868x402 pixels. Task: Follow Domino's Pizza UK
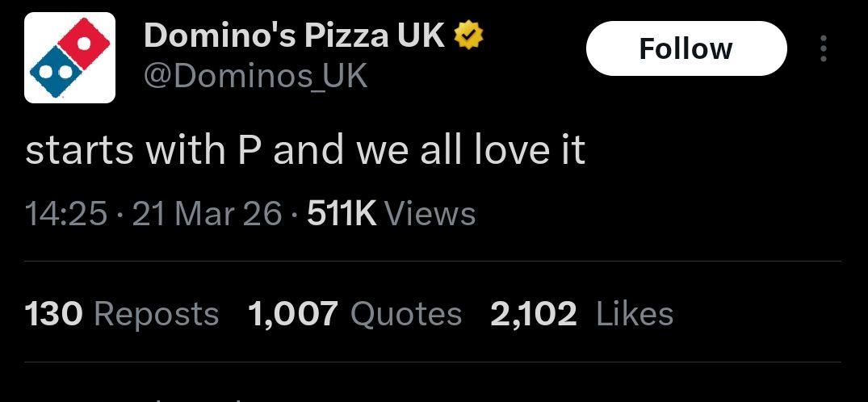click(x=685, y=48)
